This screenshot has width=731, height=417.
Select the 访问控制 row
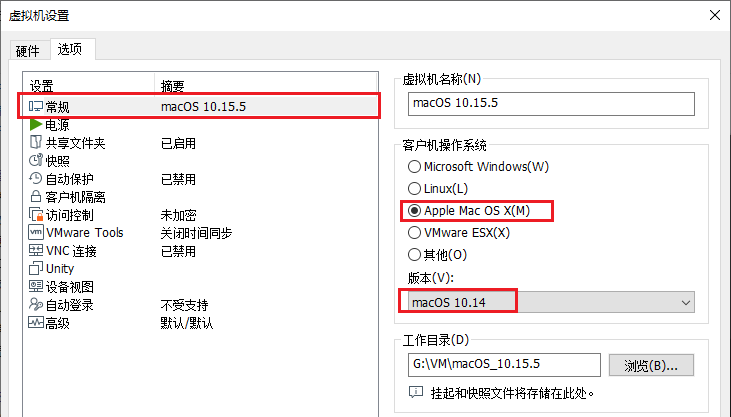(x=200, y=215)
